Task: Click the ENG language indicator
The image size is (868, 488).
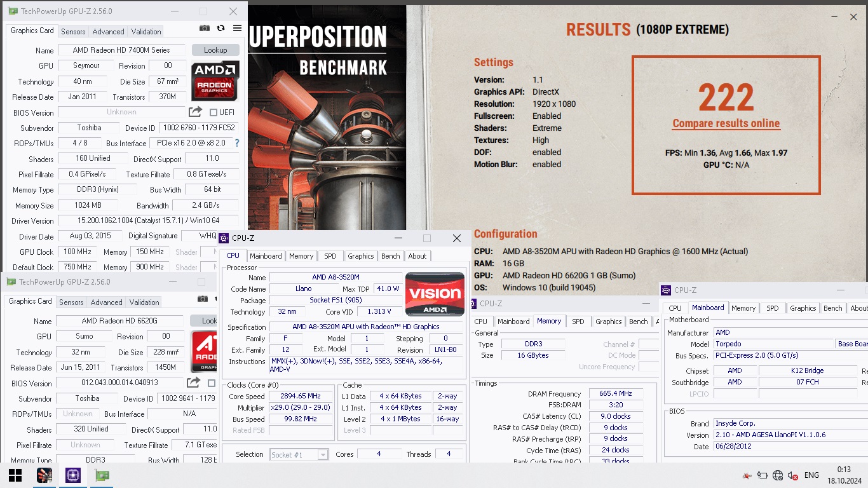Action: pyautogui.click(x=811, y=475)
